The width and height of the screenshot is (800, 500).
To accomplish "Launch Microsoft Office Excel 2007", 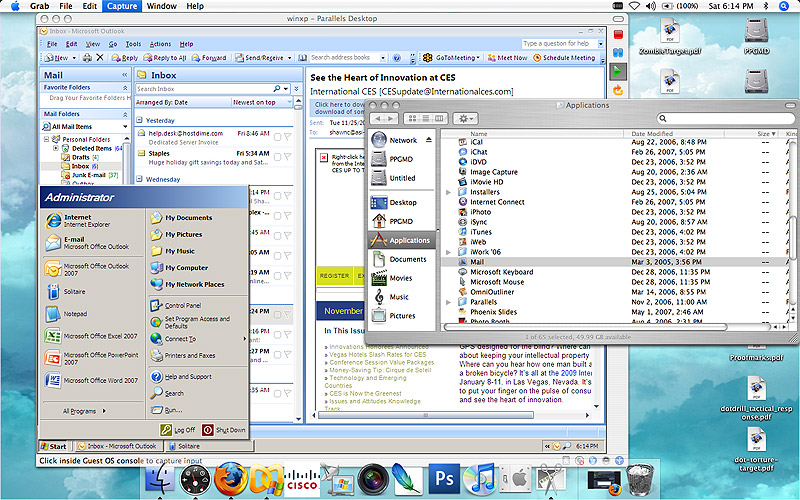I will point(91,336).
